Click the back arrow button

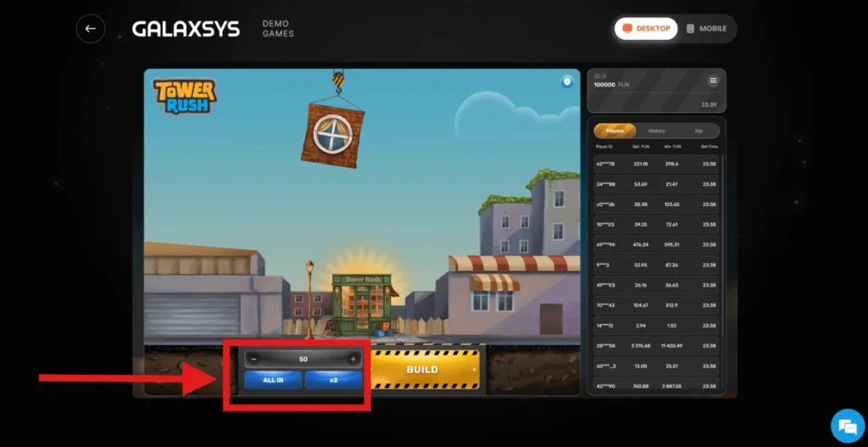click(x=91, y=29)
